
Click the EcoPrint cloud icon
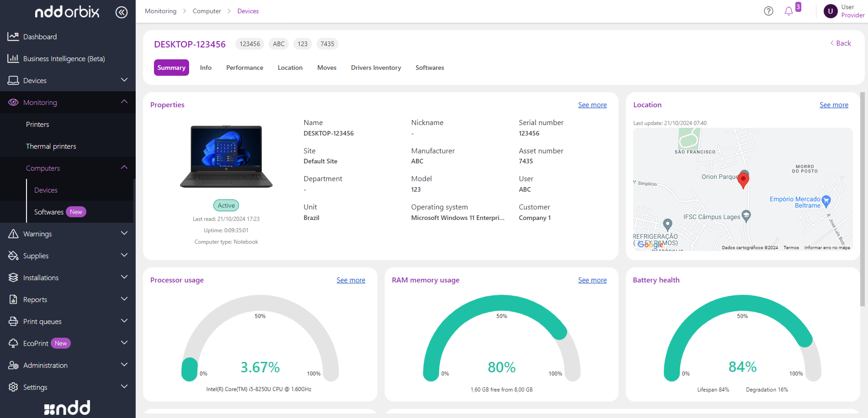click(13, 343)
